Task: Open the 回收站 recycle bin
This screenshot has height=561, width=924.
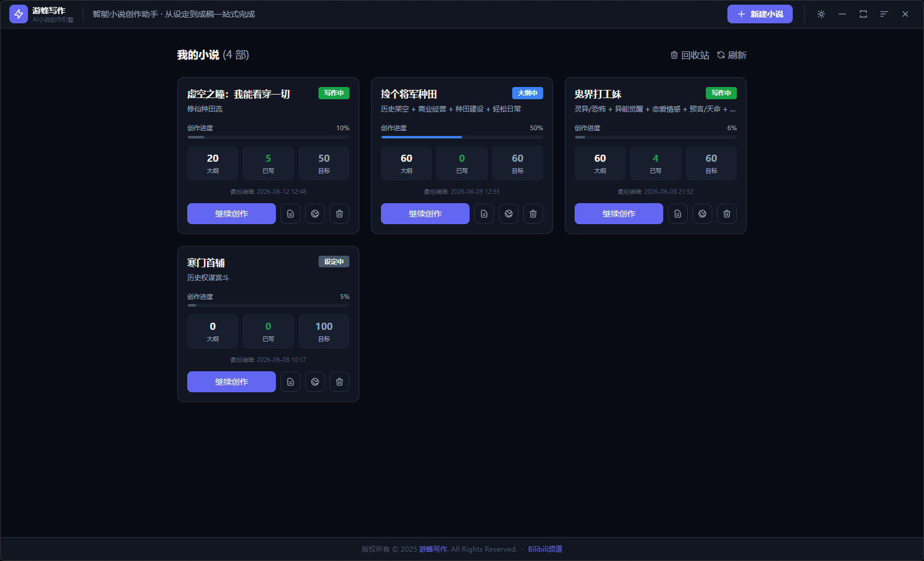Action: pos(690,55)
